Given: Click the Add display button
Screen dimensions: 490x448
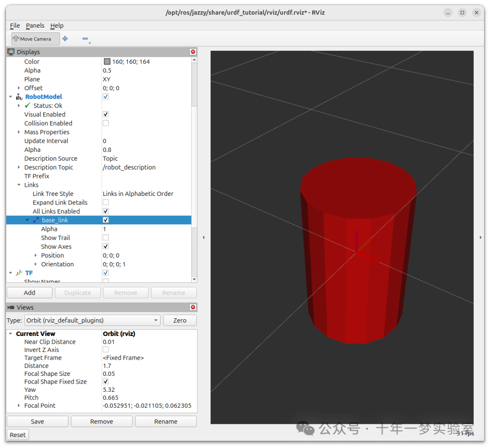Looking at the screenshot, I should (x=29, y=293).
